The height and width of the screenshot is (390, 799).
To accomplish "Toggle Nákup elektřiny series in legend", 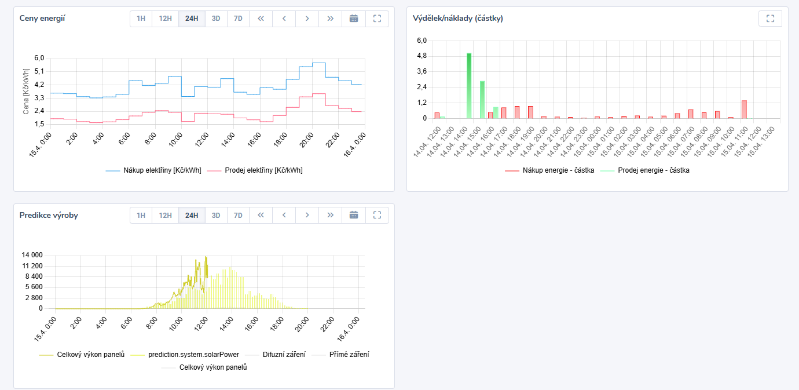I will click(153, 171).
